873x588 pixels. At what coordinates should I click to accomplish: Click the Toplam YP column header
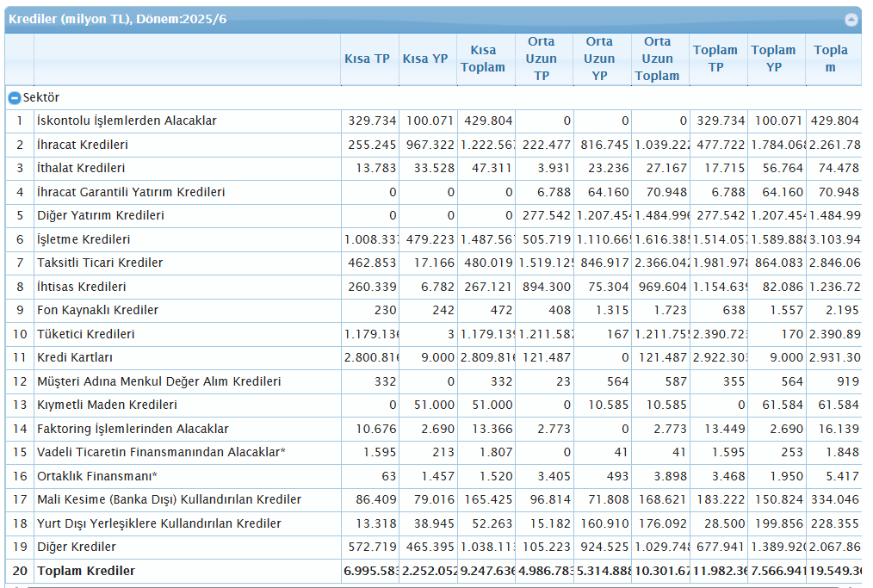[773, 58]
